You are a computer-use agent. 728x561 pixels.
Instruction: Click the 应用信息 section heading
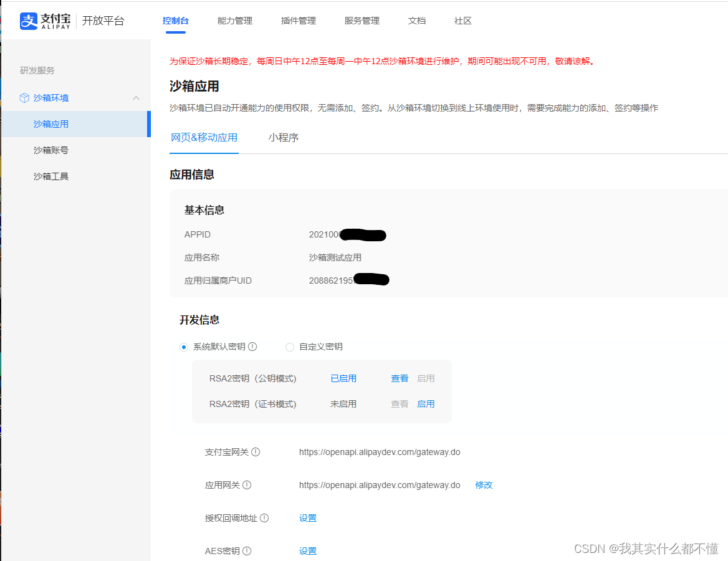coord(192,175)
